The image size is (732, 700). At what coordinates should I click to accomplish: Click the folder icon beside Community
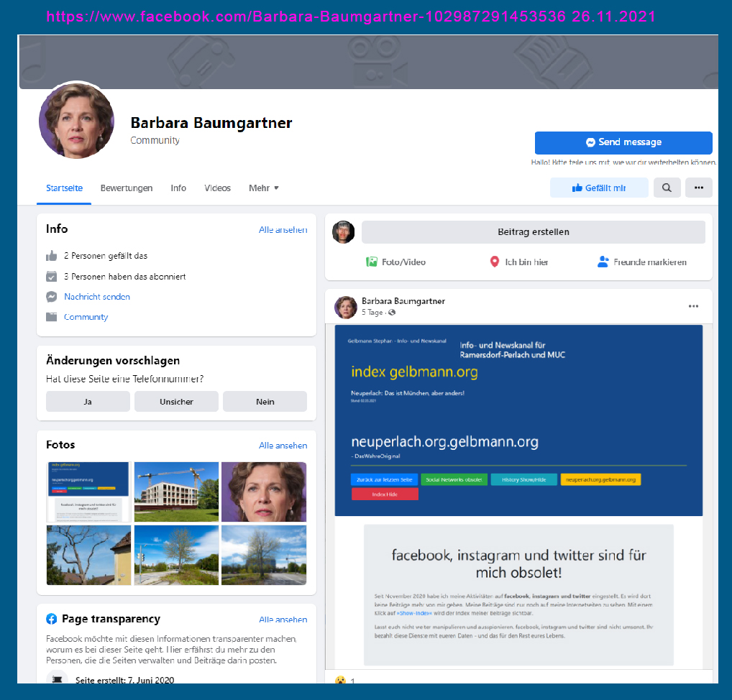pyautogui.click(x=51, y=317)
